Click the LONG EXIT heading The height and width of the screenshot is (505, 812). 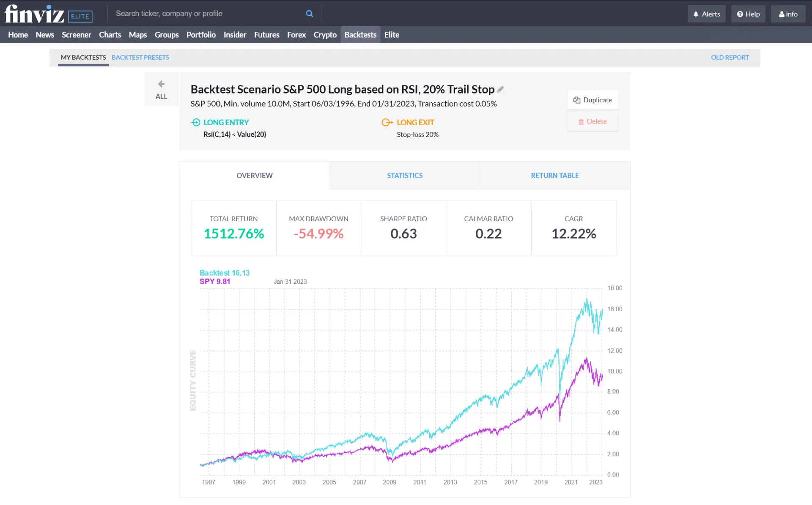tap(415, 122)
